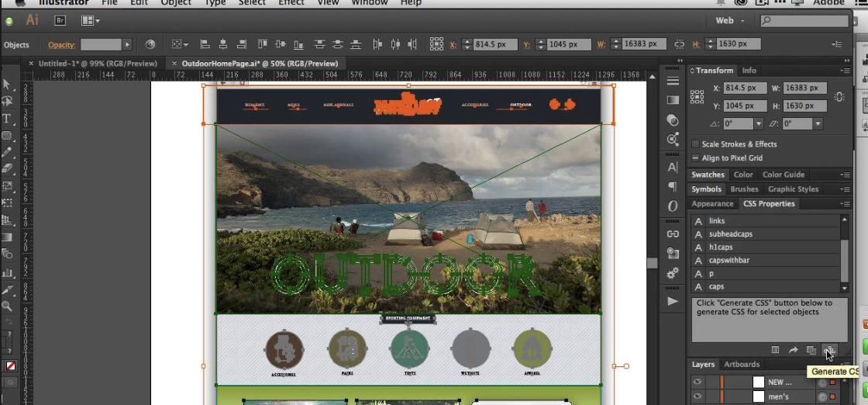Open the Opacity slider popup arrow
Viewport: 868px width, 405px height.
pyautogui.click(x=127, y=44)
